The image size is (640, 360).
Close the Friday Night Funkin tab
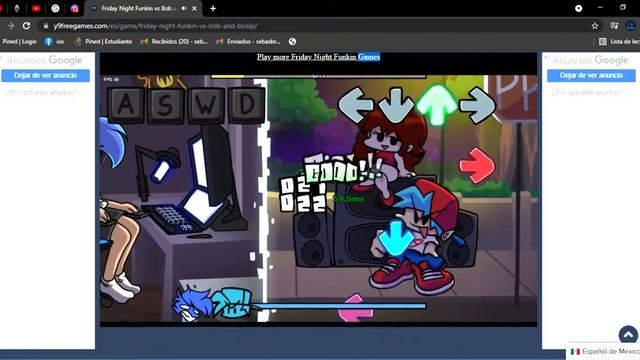[194, 8]
